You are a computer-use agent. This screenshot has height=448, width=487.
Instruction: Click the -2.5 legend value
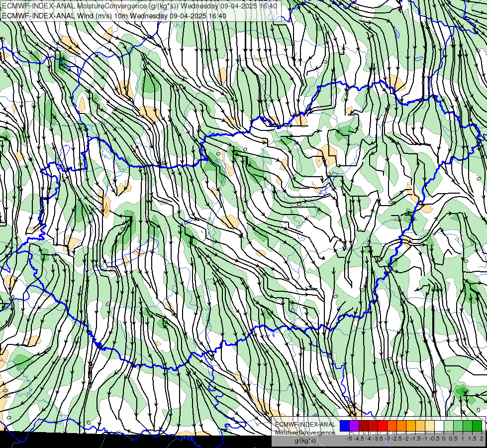tap(396, 439)
